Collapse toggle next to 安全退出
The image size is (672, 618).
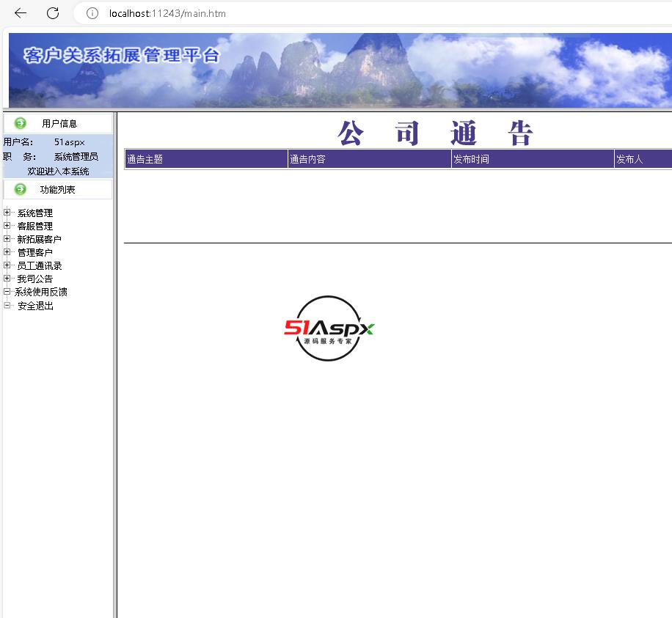pos(7,306)
